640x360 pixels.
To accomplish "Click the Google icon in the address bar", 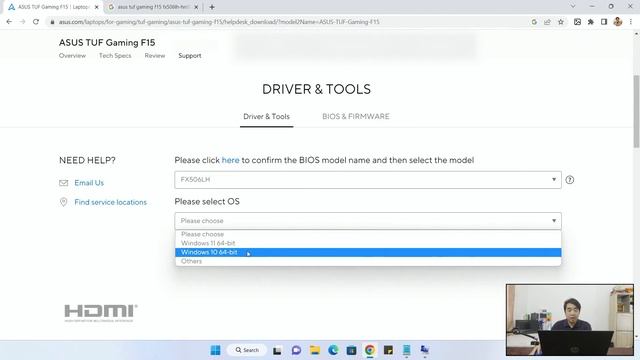I will click(x=534, y=22).
